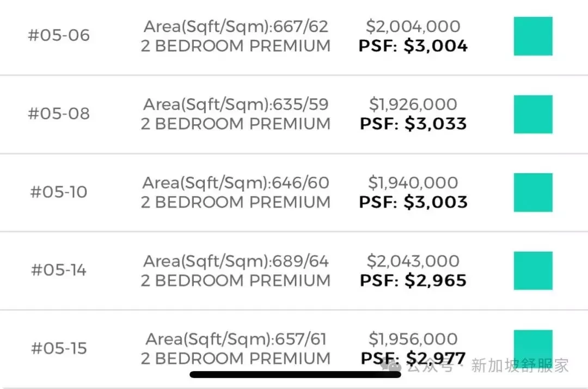Open unit #05-06 listing
The image size is (588, 389).
point(59,35)
